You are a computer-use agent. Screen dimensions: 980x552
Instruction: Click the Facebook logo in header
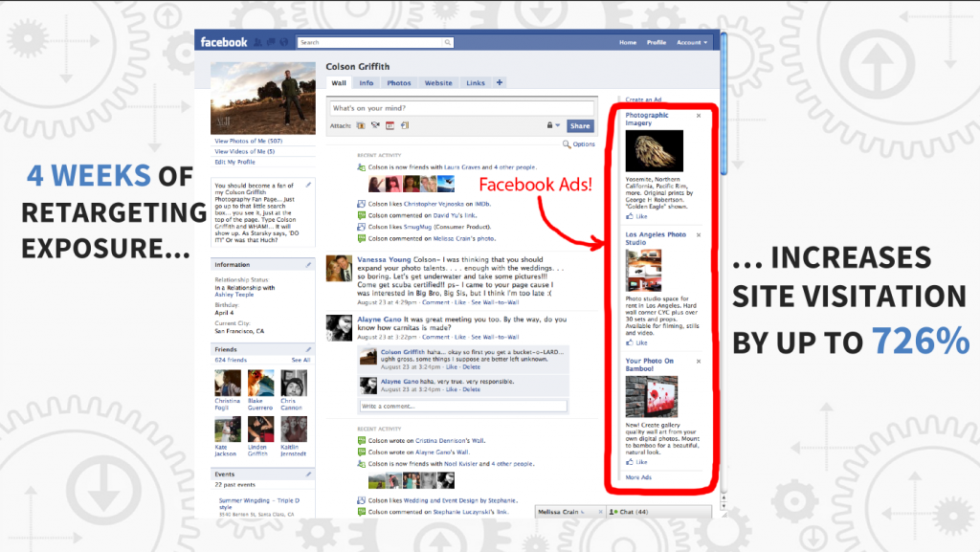[x=224, y=42]
